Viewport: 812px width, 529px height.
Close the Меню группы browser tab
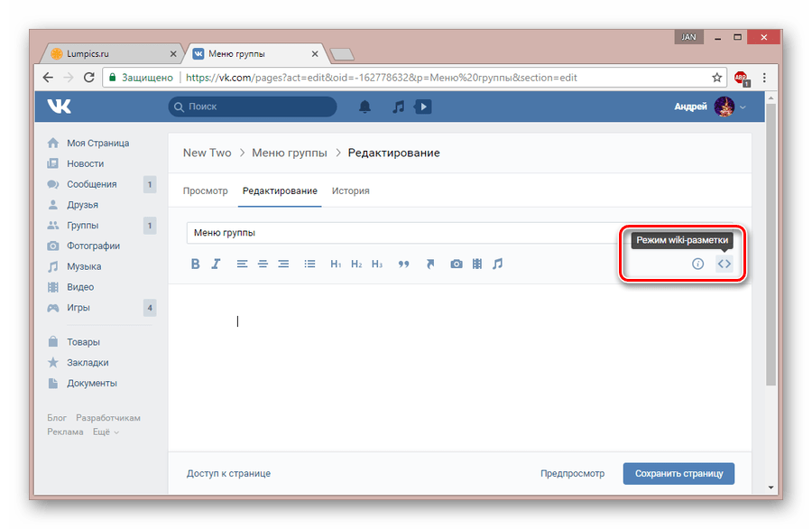pyautogui.click(x=315, y=54)
